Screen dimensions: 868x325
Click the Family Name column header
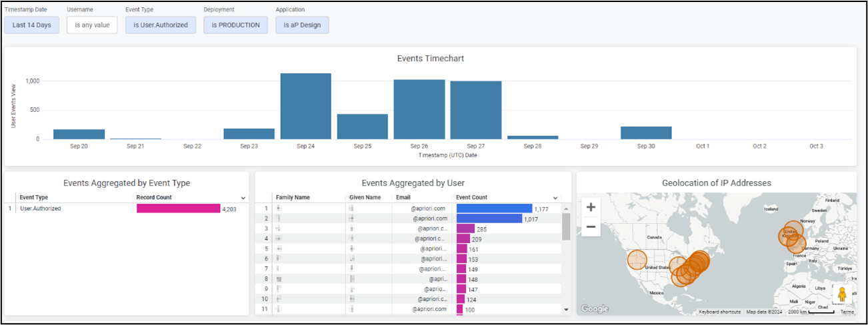[x=293, y=198]
